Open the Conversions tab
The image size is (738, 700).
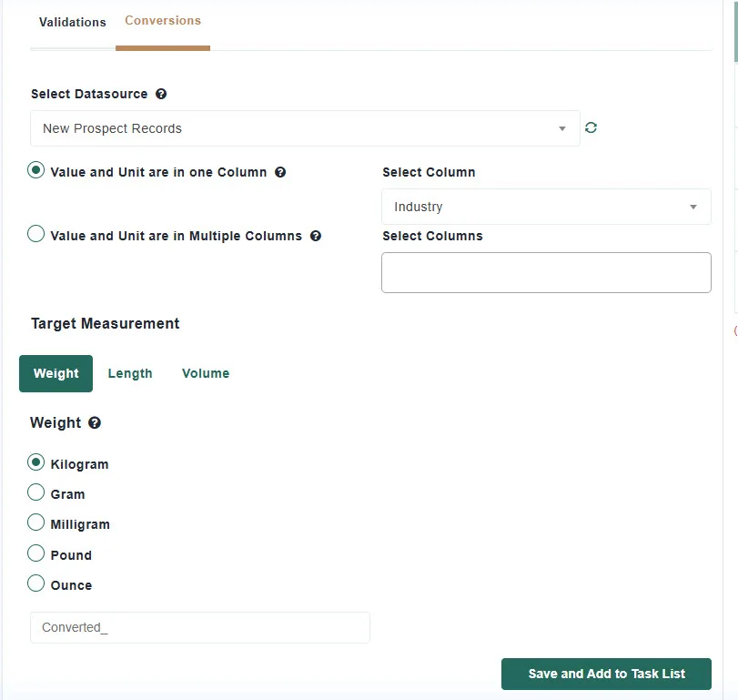163,21
